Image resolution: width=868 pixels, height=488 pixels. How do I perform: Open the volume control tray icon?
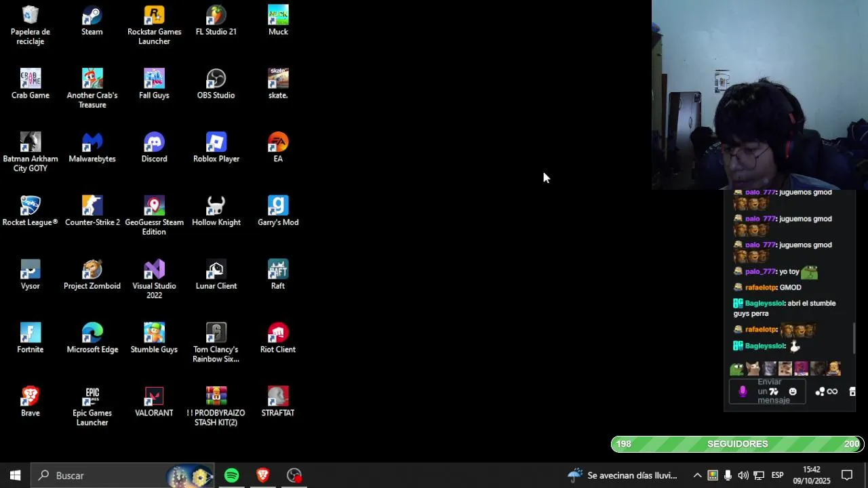(x=743, y=475)
